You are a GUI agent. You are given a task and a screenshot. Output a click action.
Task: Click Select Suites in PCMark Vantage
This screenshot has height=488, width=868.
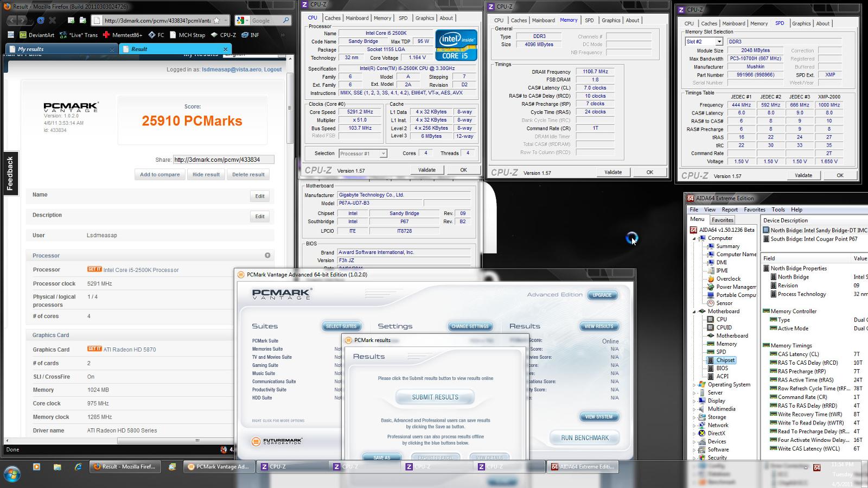tap(341, 326)
